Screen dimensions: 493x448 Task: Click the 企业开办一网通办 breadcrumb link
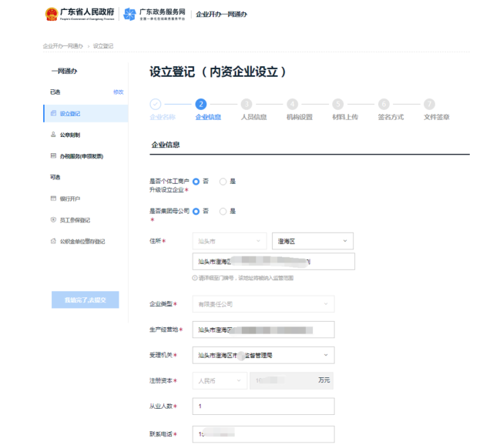[x=63, y=46]
